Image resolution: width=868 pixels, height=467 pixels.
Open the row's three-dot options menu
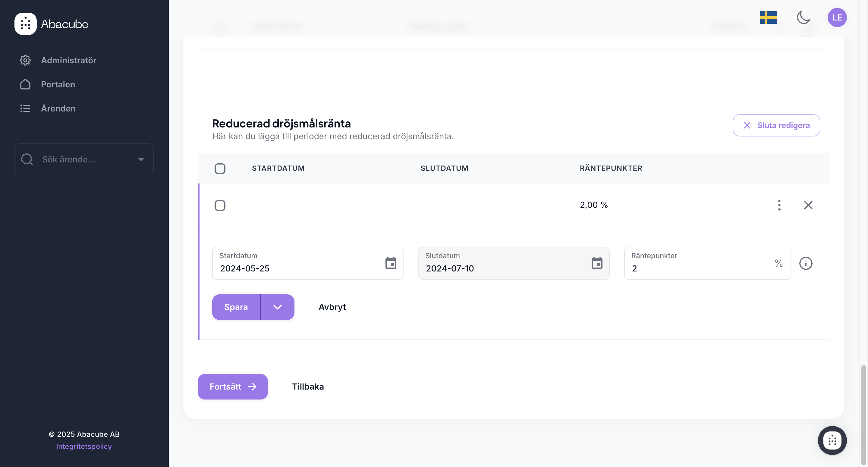pos(779,205)
